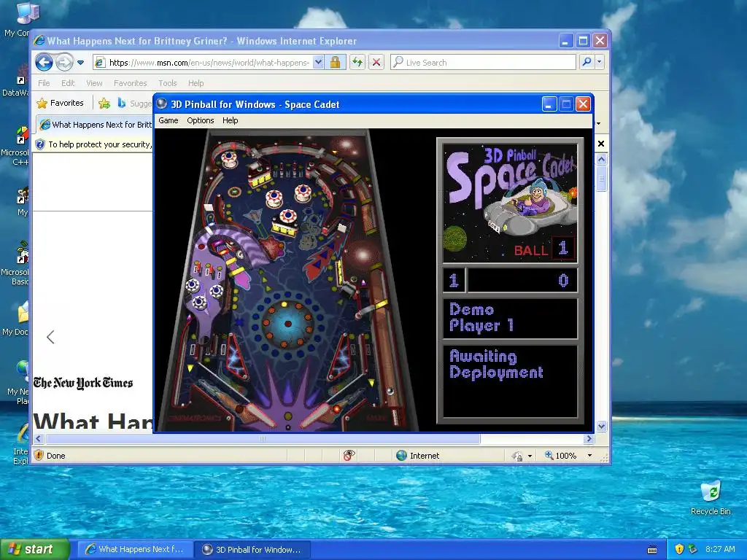Click the red Stop loading icon
This screenshot has height=560, width=747.
(x=376, y=63)
